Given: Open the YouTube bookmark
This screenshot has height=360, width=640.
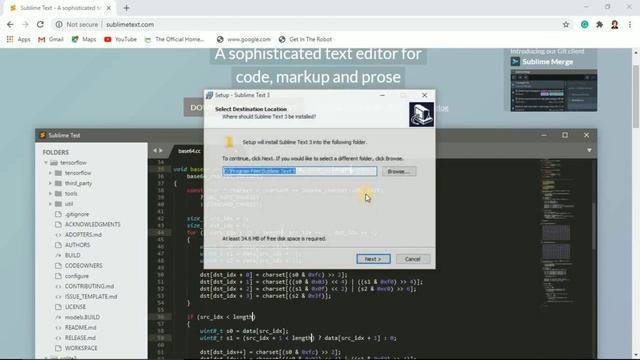Looking at the screenshot, I should click(x=120, y=39).
